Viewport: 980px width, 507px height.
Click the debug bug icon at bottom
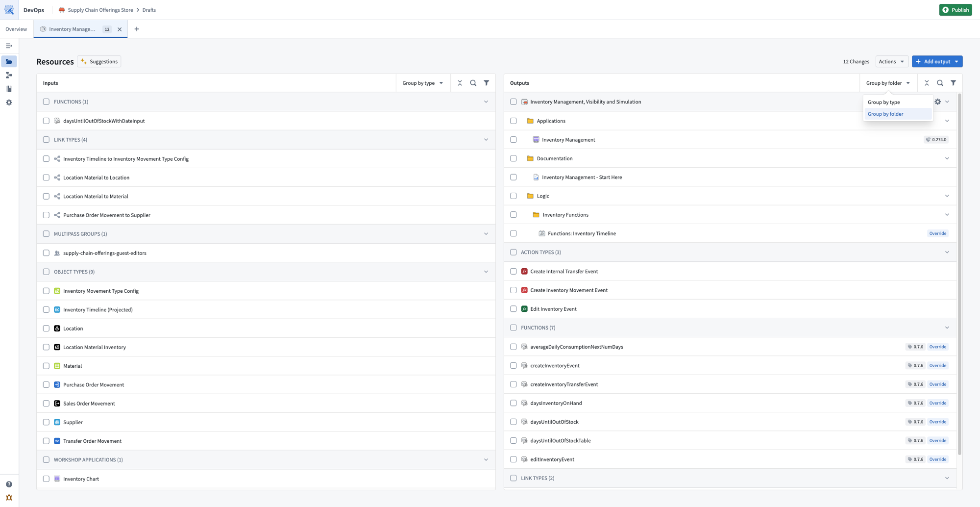coord(9,497)
